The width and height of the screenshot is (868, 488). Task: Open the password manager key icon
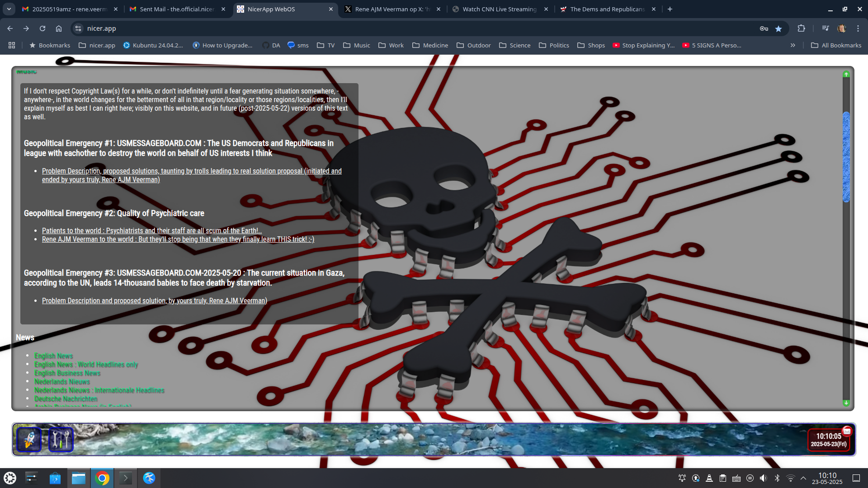(764, 28)
